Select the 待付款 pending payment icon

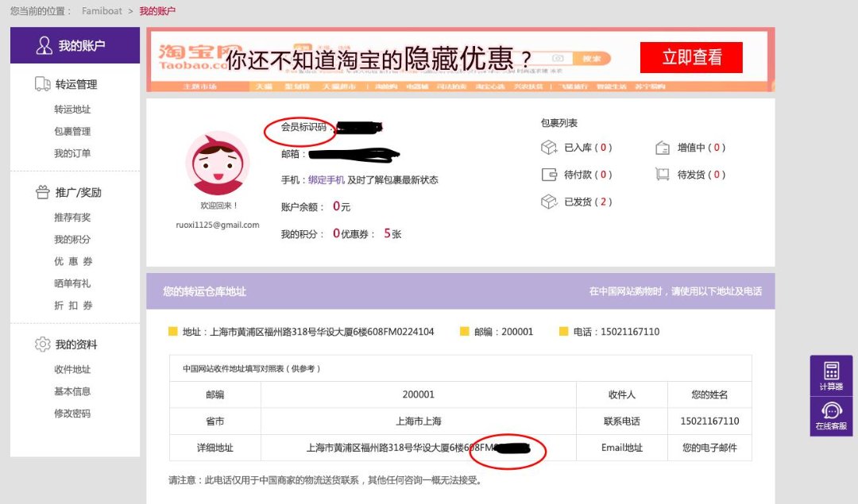point(549,174)
